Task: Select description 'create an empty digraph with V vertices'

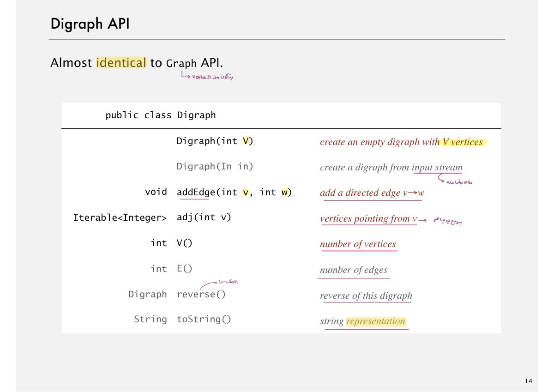Action: pos(401,142)
